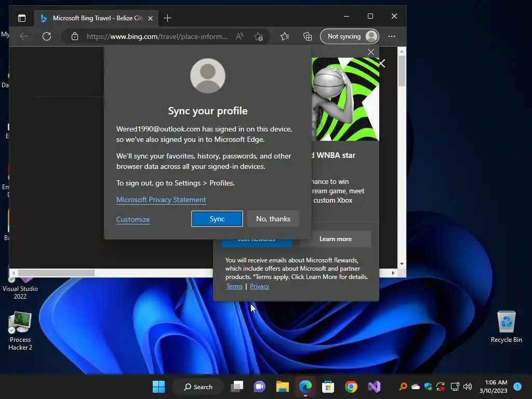The width and height of the screenshot is (532, 399).
Task: Launch Google Chrome from the taskbar
Action: click(351, 387)
